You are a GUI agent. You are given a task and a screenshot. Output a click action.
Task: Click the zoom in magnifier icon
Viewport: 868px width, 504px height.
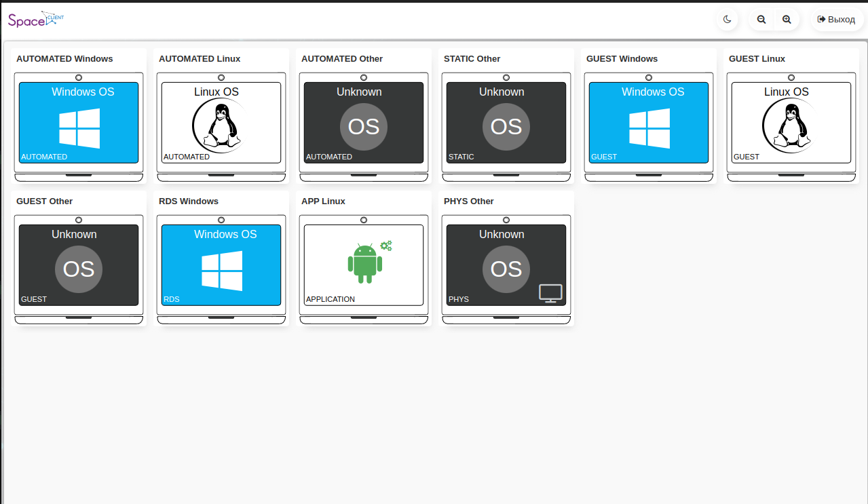[787, 20]
